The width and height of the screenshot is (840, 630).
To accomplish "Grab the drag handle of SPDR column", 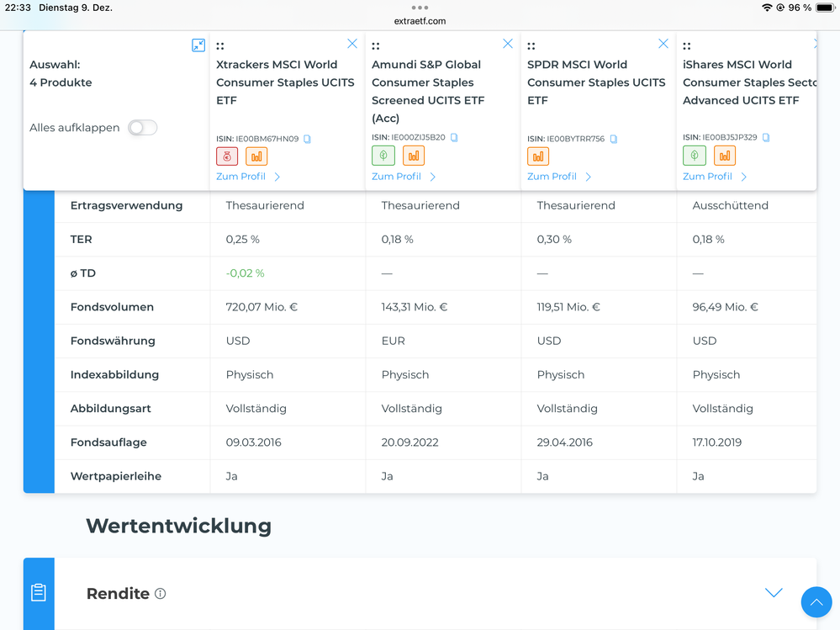I will pyautogui.click(x=531, y=46).
